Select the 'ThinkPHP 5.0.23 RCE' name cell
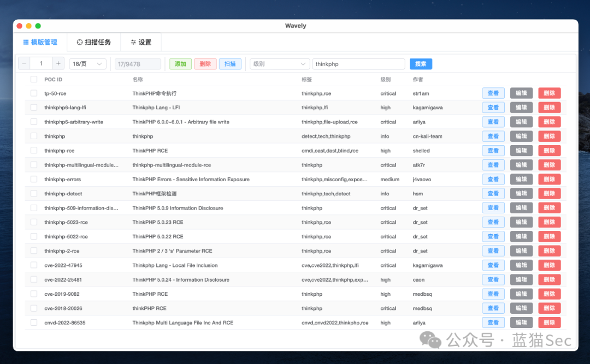 [158, 222]
